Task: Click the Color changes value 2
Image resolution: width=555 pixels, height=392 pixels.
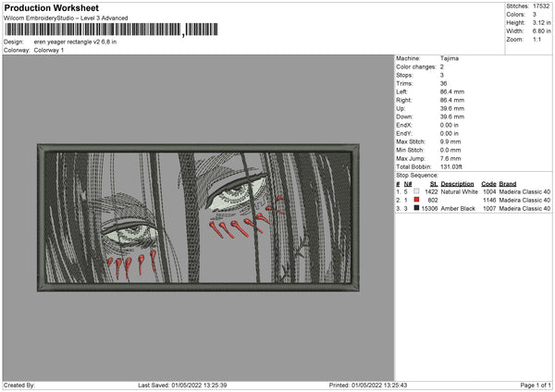Action: click(442, 67)
